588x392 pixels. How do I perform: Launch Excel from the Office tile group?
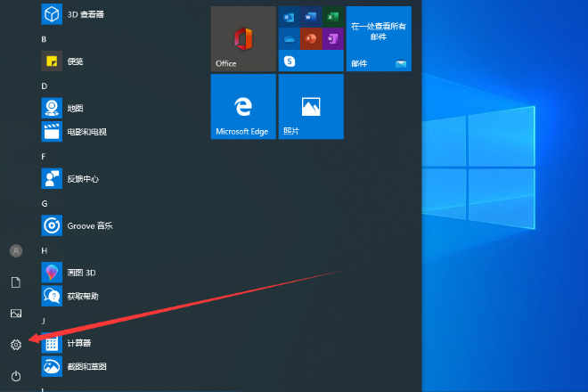tap(332, 17)
